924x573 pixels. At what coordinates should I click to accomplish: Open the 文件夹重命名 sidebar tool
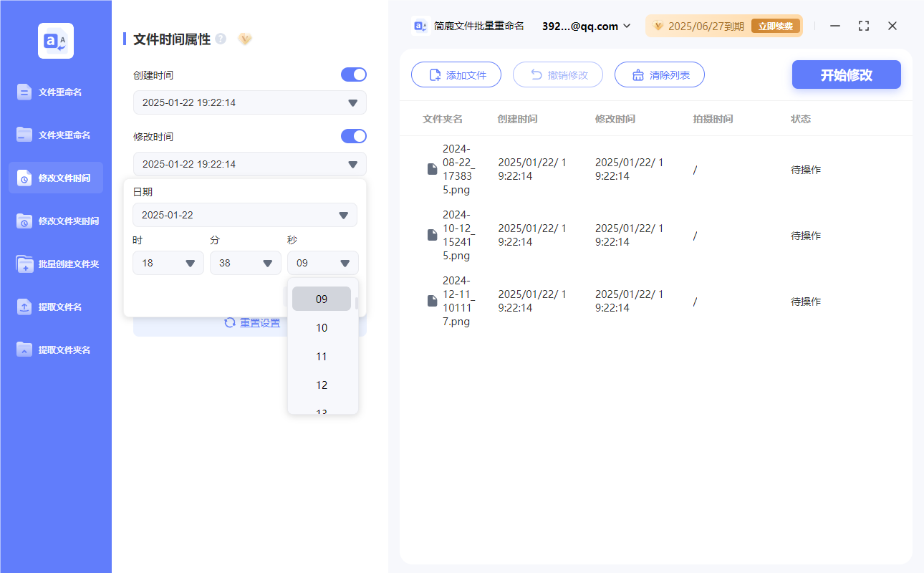click(x=55, y=135)
